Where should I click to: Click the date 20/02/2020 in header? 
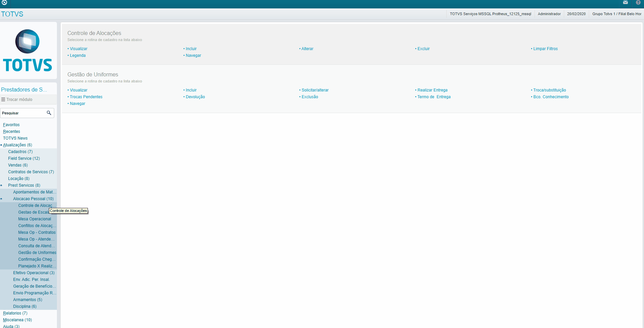576,14
